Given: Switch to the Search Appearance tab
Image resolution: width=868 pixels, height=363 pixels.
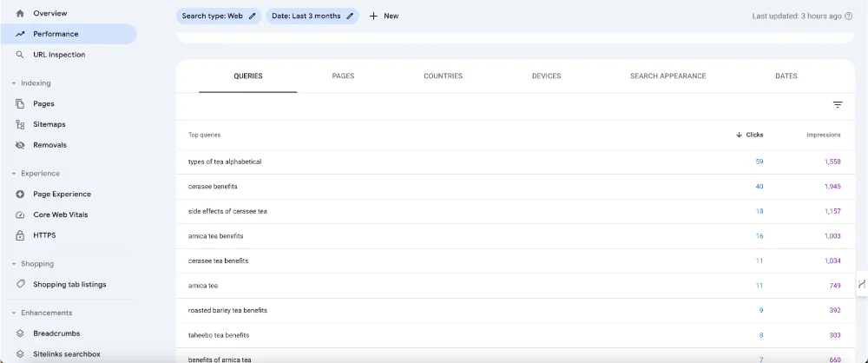Looking at the screenshot, I should [x=667, y=76].
